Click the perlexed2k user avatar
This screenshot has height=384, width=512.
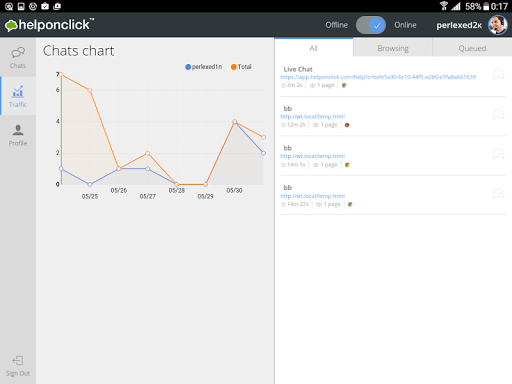tap(498, 25)
